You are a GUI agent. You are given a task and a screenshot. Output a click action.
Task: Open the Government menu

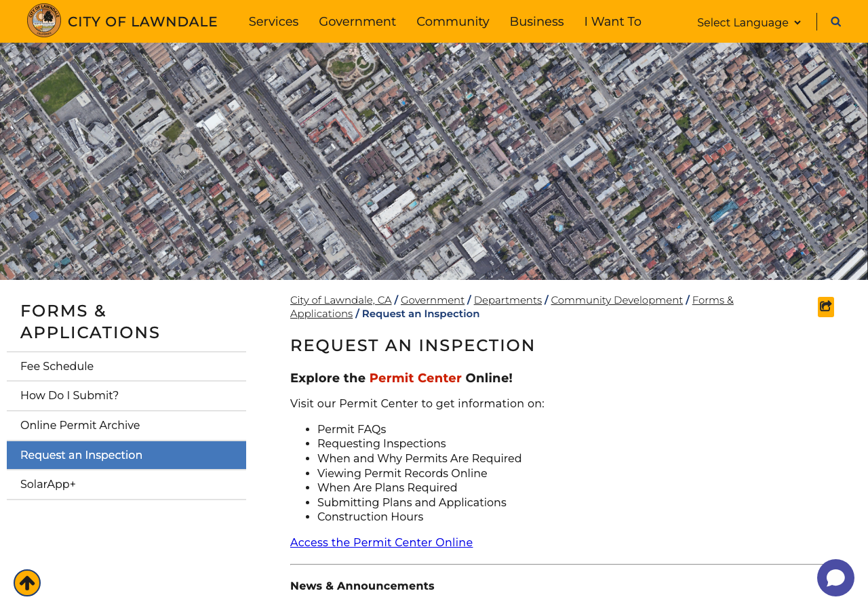click(x=357, y=22)
